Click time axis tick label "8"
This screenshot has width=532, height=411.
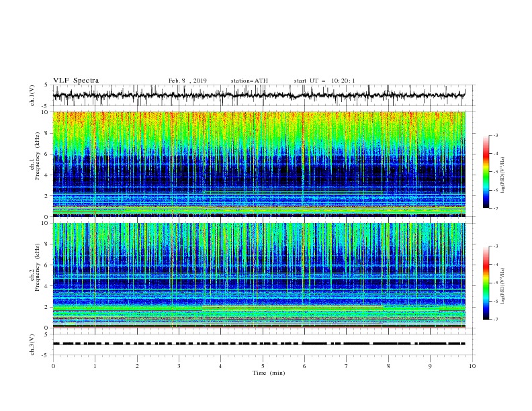(x=388, y=366)
